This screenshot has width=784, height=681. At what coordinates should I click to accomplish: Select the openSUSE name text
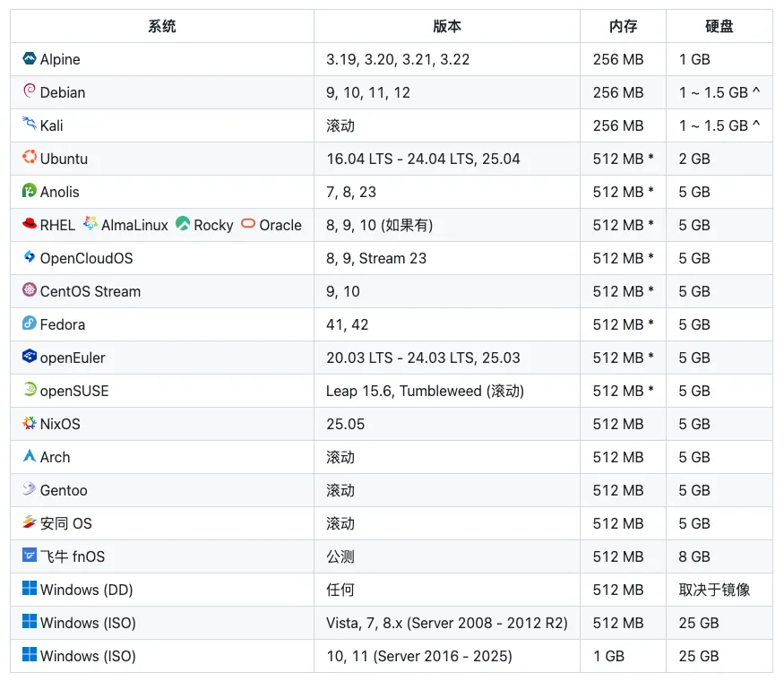[74, 391]
